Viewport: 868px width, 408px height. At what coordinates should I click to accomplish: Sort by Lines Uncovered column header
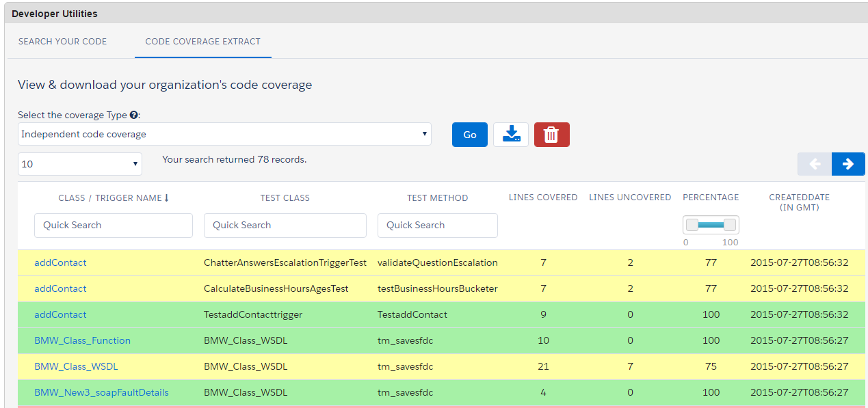point(630,197)
